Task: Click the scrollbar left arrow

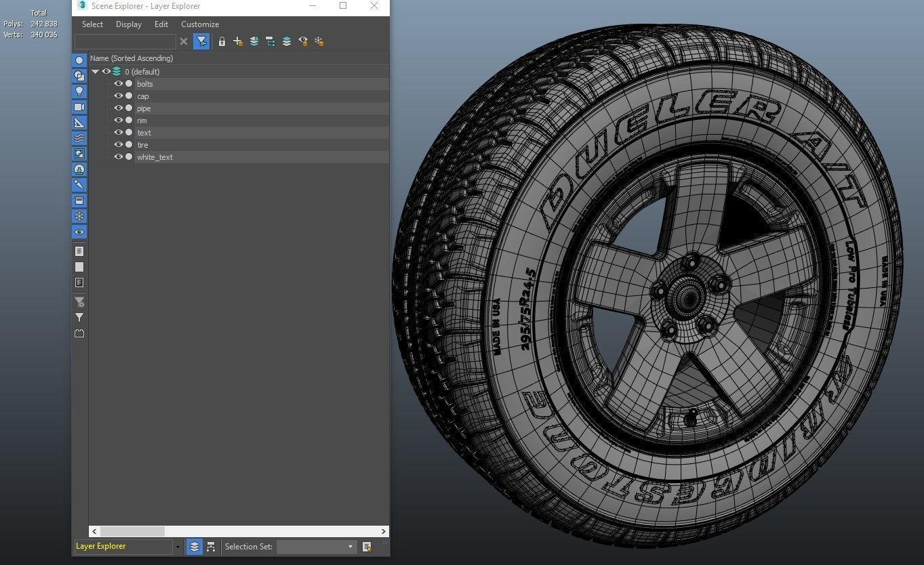Action: [x=94, y=531]
